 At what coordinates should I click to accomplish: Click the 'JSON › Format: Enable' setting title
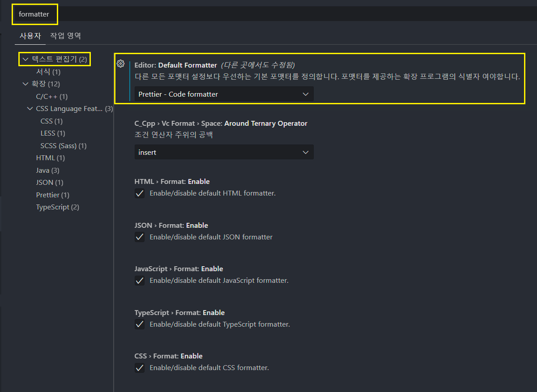(171, 225)
